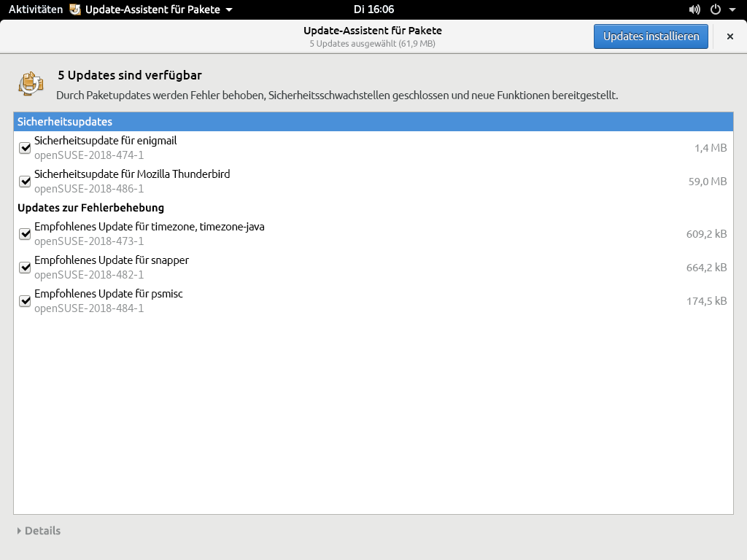Uncheck the enigmail security update checkbox
This screenshot has height=560, width=747.
click(x=25, y=148)
